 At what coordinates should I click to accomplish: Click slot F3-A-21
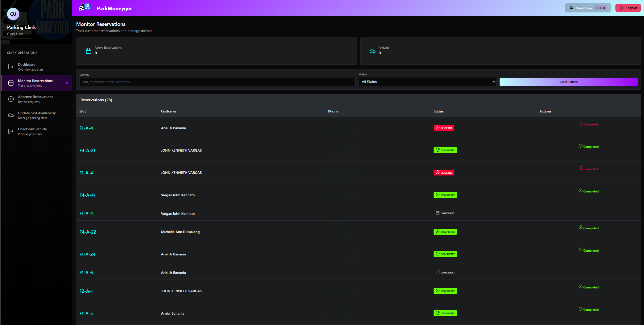coord(87,150)
